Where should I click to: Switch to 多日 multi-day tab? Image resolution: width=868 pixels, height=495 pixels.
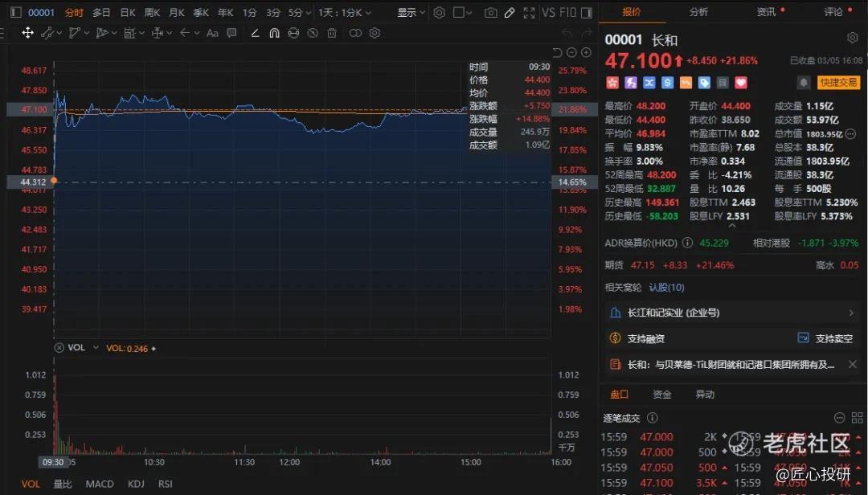pos(101,12)
